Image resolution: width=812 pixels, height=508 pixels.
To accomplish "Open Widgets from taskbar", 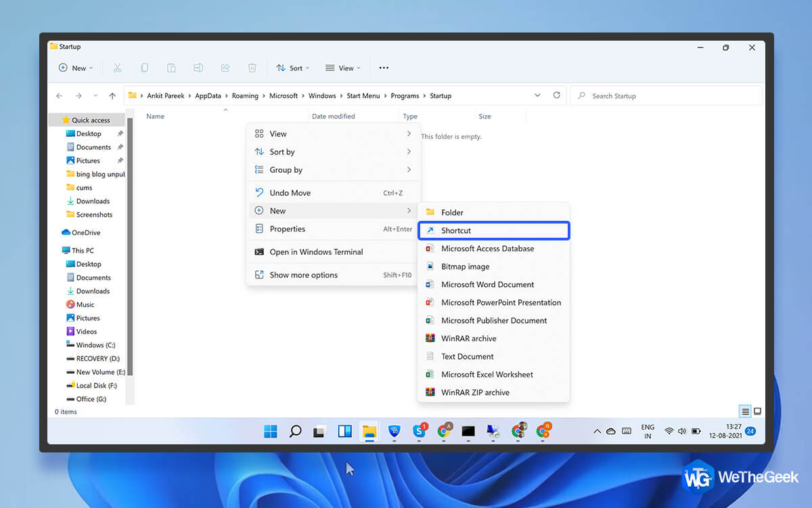I will (344, 431).
